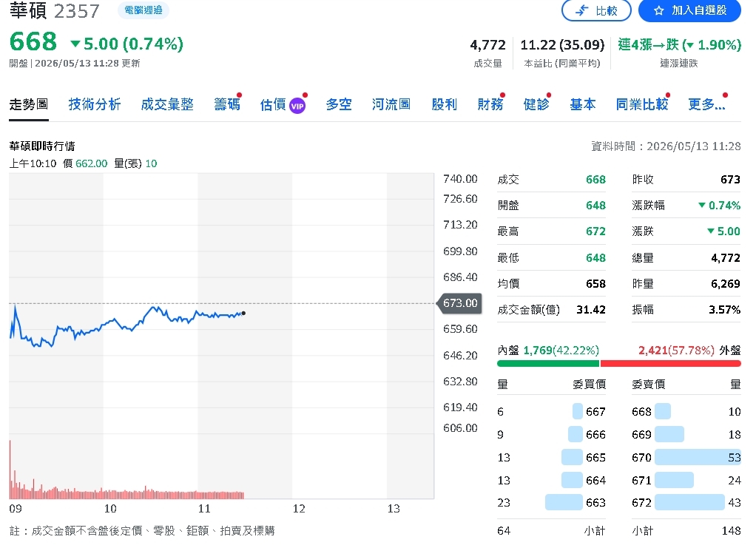Click the volume bar beside ask price 670
Screen dimensions: 756x548
pos(698,457)
